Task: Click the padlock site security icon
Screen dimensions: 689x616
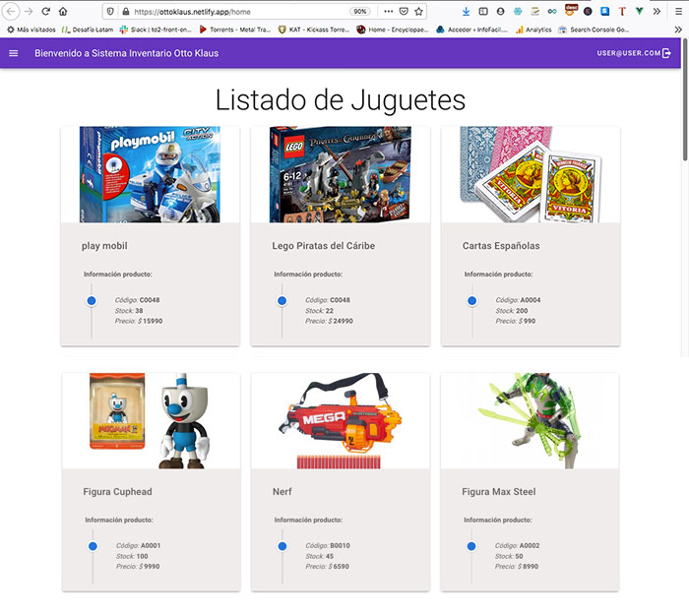Action: pyautogui.click(x=126, y=12)
